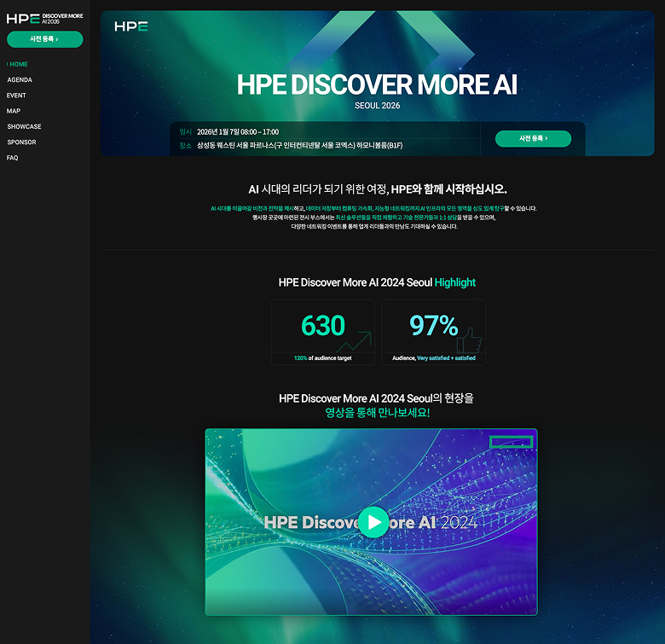Click the 'HPE Discover More AI 2024 Seoul Highlight' heading
The height and width of the screenshot is (644, 665).
(x=377, y=282)
